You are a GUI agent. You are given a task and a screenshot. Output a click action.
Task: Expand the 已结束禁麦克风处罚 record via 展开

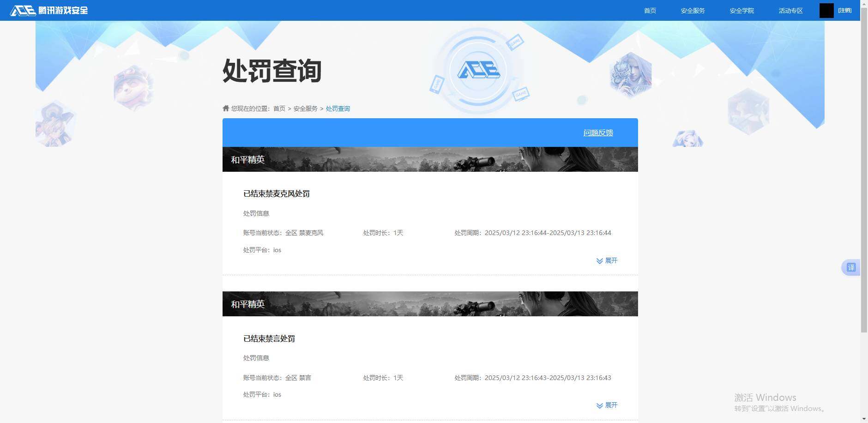pos(610,260)
